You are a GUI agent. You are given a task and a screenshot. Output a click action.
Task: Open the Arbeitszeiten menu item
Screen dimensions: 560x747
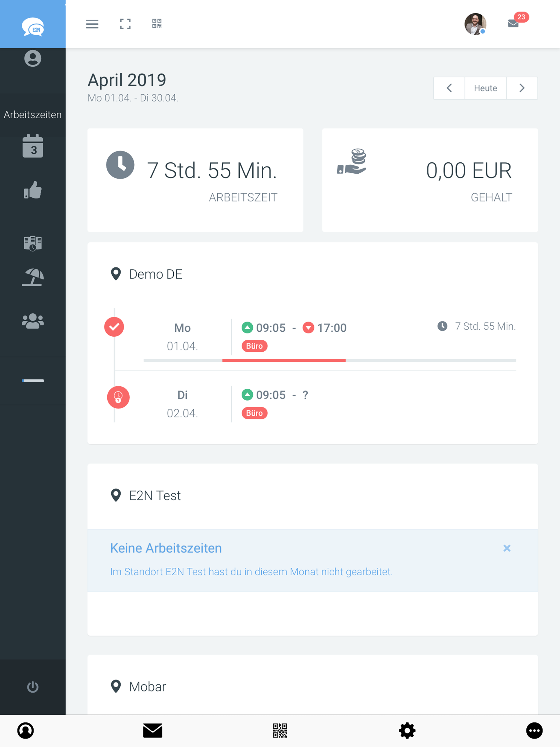pos(33,115)
